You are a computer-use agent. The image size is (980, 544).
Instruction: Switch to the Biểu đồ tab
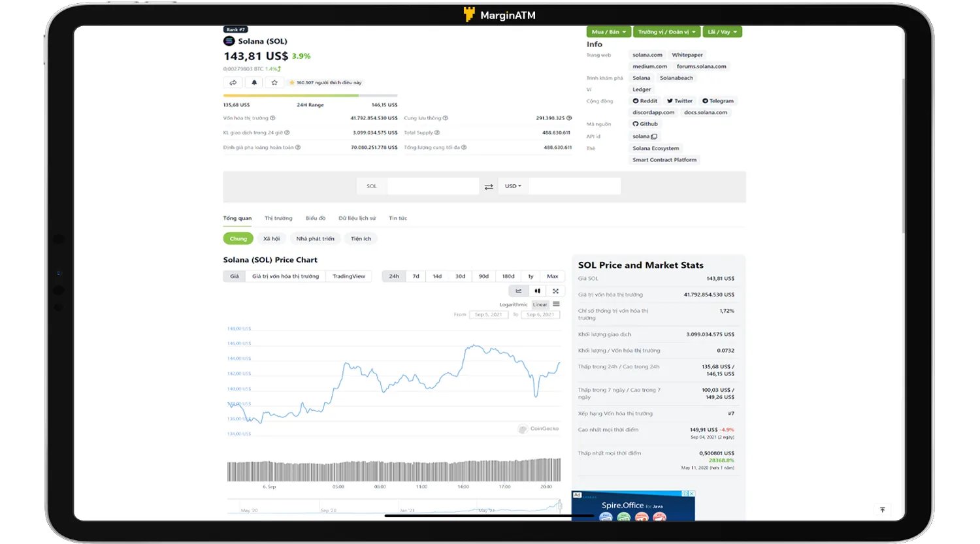(x=316, y=218)
